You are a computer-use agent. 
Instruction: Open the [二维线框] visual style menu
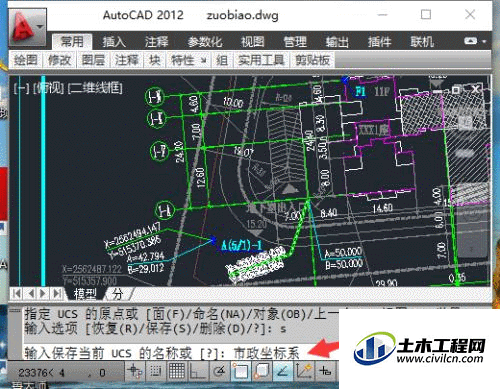[95, 89]
